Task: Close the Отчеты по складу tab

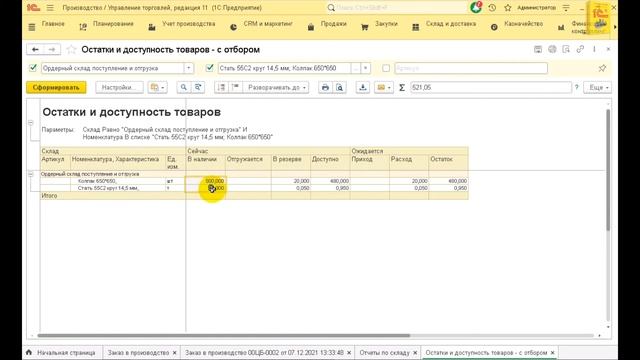Action: pos(415,352)
